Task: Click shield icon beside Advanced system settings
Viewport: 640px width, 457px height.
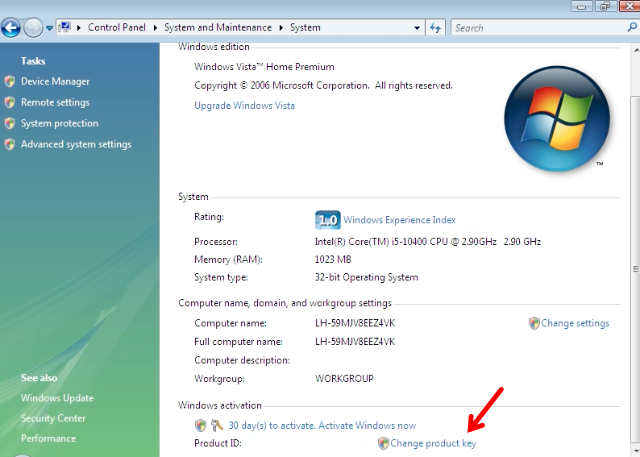Action: pos(10,144)
